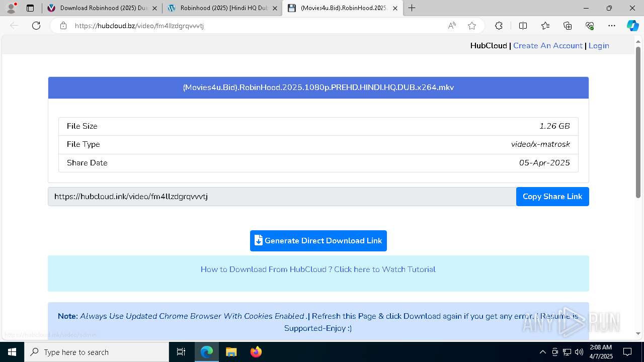This screenshot has width=644, height=362.
Task: Show hidden system tray icons
Action: pos(542,352)
